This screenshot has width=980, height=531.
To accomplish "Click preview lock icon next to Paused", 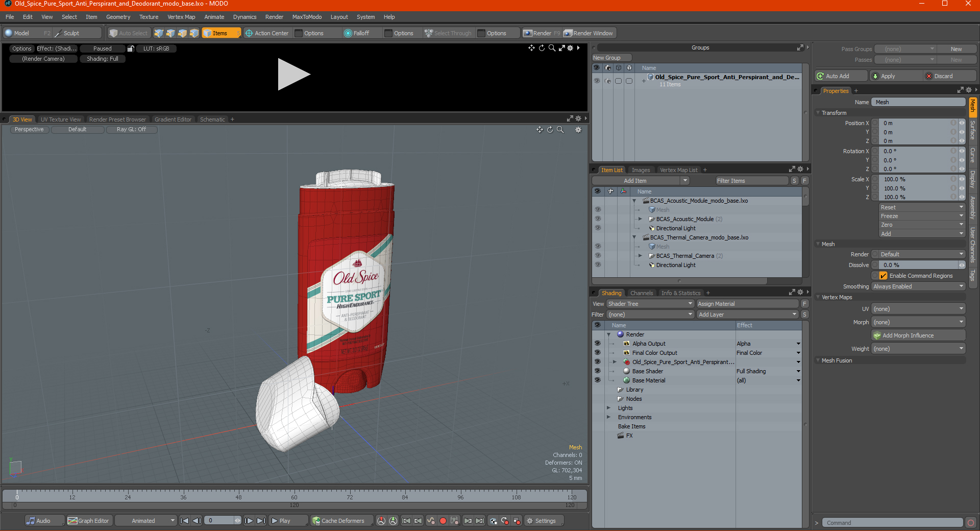I will click(131, 49).
